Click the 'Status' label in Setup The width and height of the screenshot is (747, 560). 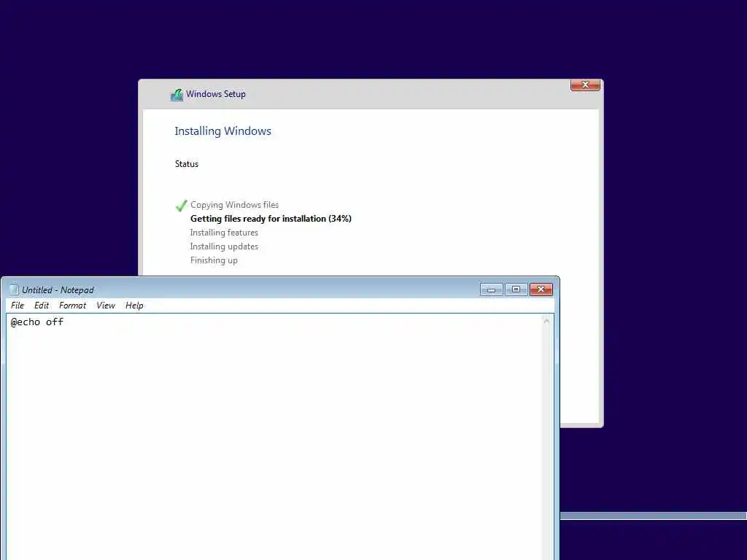pyautogui.click(x=186, y=164)
